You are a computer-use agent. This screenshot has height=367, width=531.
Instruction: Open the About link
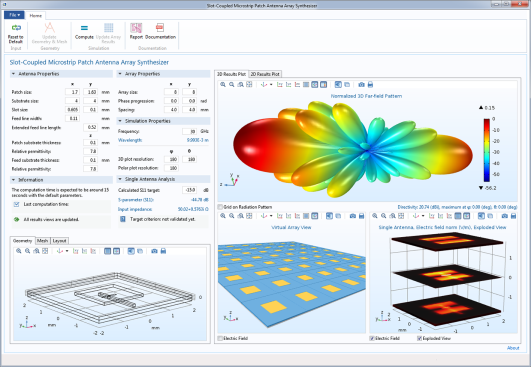[x=513, y=348]
